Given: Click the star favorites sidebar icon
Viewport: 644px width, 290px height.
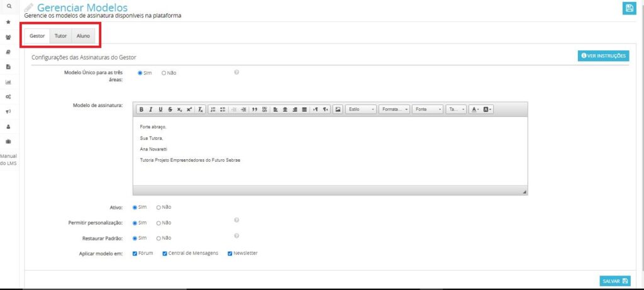Looking at the screenshot, I should (9, 22).
